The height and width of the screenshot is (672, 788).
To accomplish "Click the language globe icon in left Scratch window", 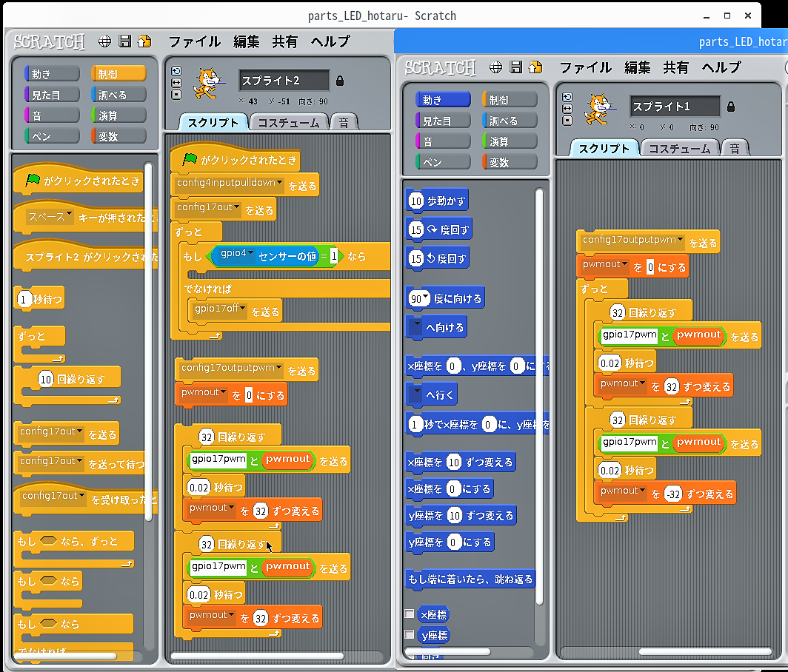I will [x=104, y=41].
